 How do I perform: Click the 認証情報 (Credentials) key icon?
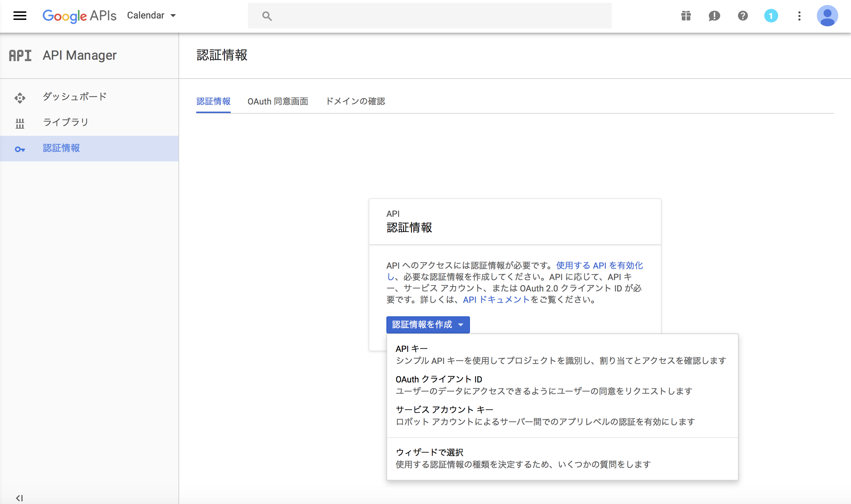[20, 149]
